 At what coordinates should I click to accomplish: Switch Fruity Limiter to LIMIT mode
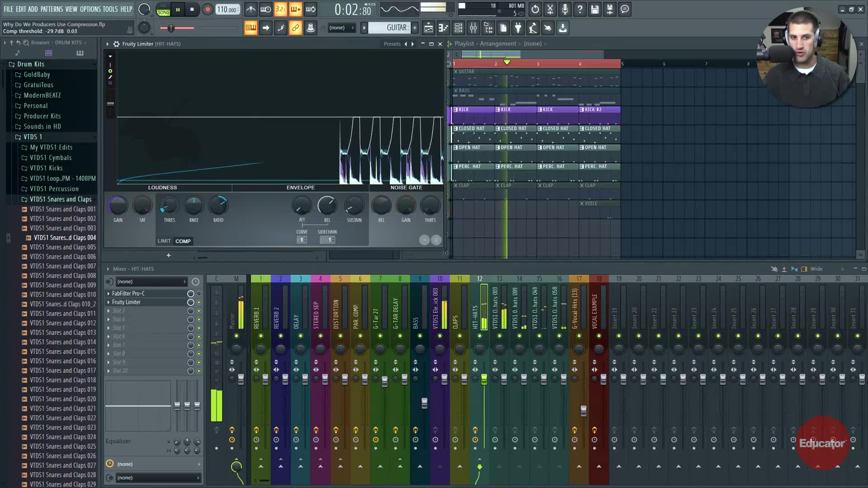pos(164,241)
